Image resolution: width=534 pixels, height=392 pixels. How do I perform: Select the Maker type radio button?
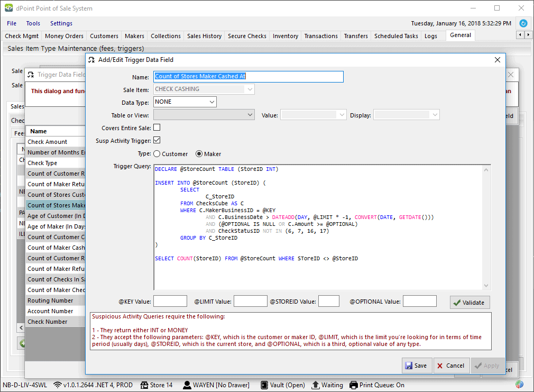[x=199, y=154]
